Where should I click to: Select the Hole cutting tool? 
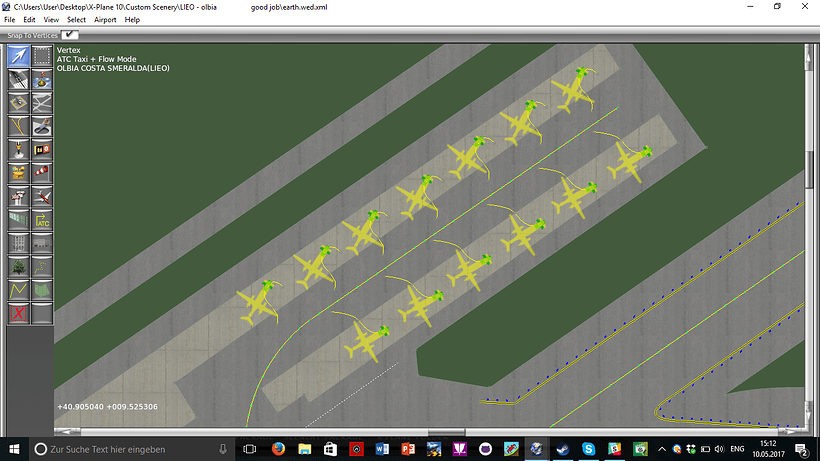[42, 126]
